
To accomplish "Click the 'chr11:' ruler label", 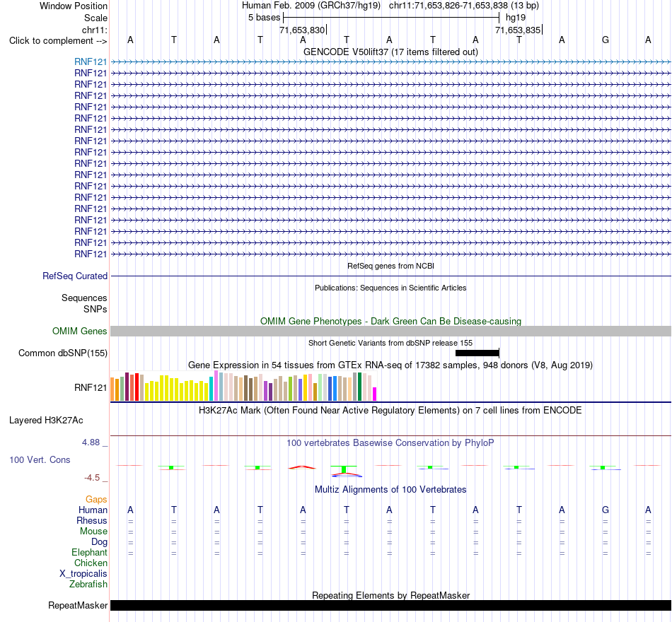I will (x=95, y=30).
